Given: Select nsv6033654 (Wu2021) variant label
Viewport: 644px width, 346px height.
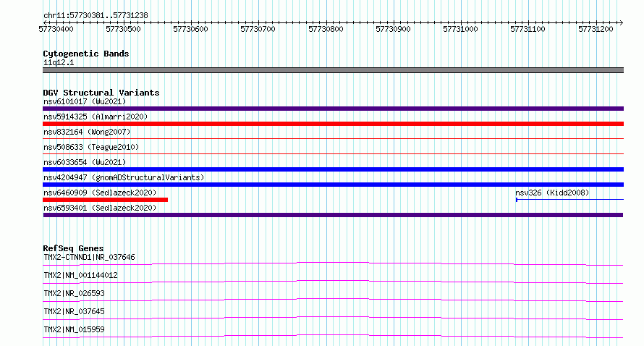Looking at the screenshot, I should (x=85, y=162).
